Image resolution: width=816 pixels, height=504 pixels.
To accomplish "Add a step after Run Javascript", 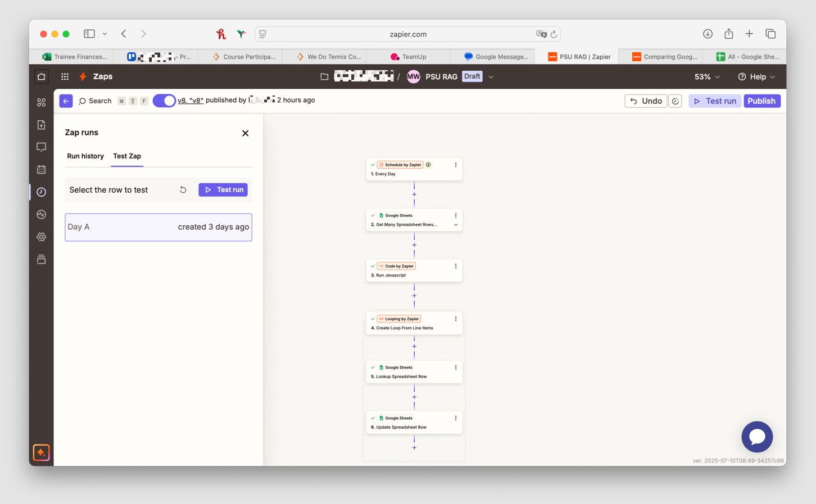I will (414, 296).
